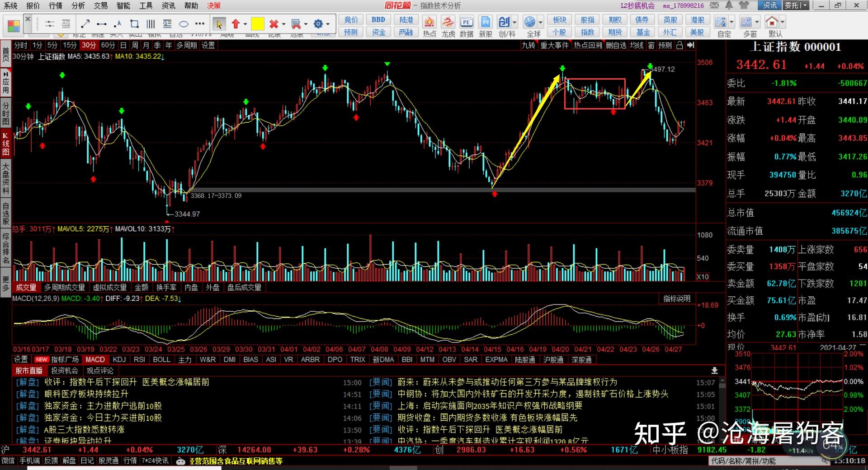Open the shirt skin theme icon

(x=744, y=5)
